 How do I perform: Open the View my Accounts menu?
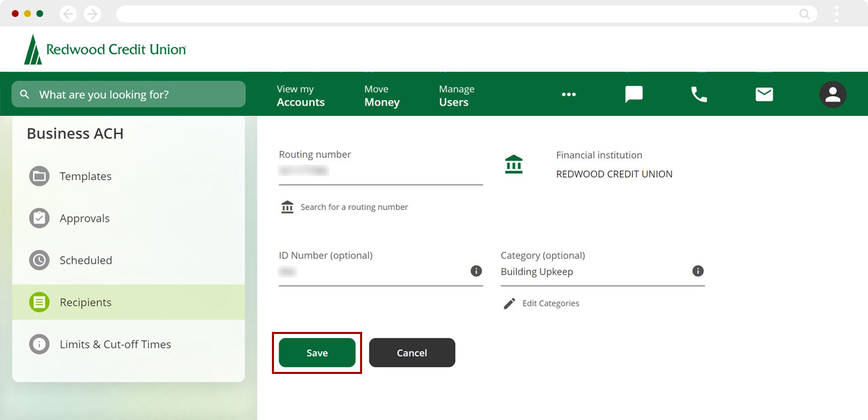[300, 96]
